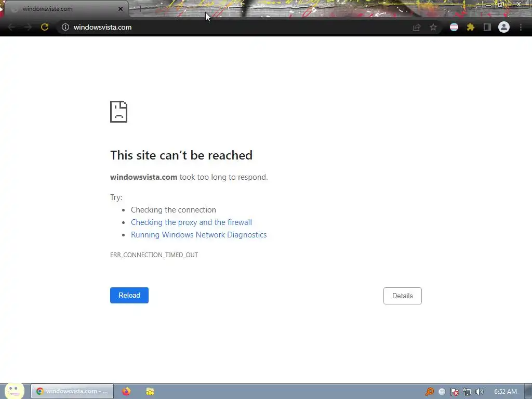Open the network connection tray icon
The width and height of the screenshot is (532, 399).
click(x=467, y=392)
